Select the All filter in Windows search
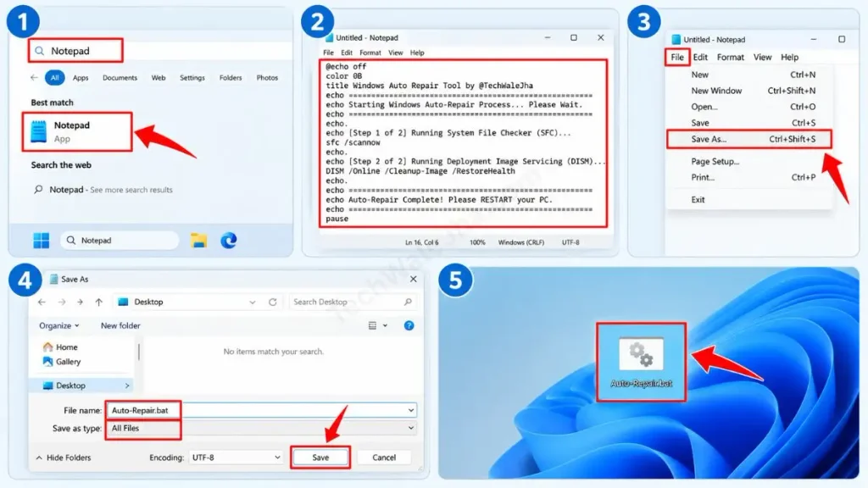The height and width of the screenshot is (488, 868). tap(55, 78)
